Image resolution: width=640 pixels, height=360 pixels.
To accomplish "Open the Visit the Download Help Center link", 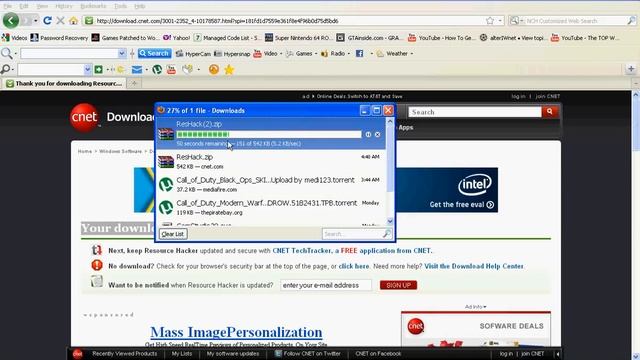I will 473,266.
